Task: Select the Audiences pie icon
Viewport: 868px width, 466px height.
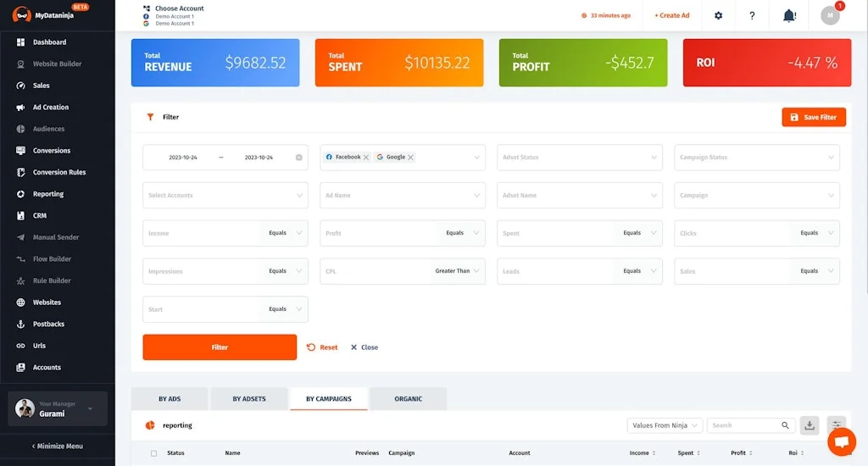Action: tap(20, 129)
